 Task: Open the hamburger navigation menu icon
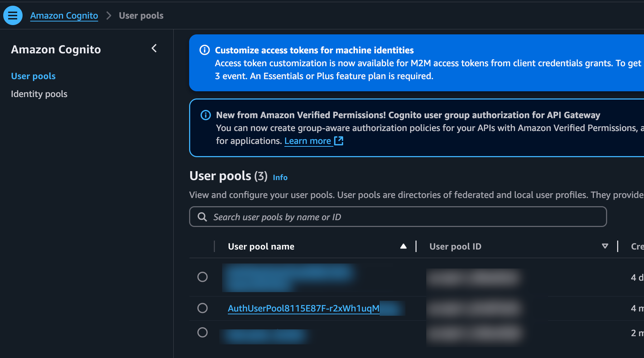click(13, 15)
